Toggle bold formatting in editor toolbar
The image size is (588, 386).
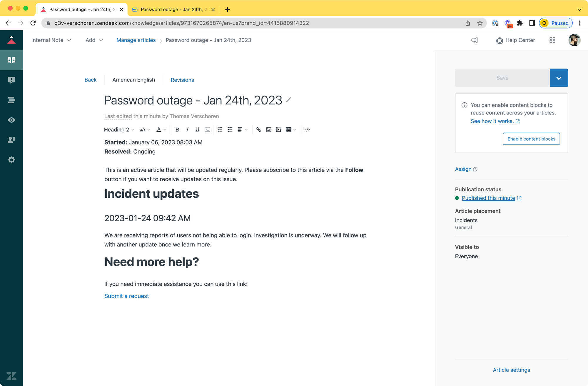pyautogui.click(x=177, y=130)
